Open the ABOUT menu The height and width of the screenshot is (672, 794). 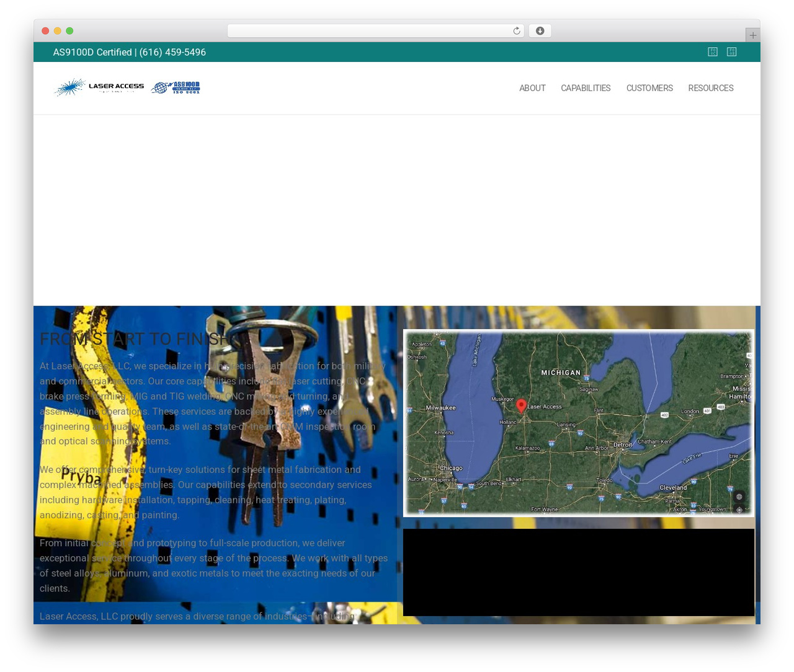click(x=532, y=88)
